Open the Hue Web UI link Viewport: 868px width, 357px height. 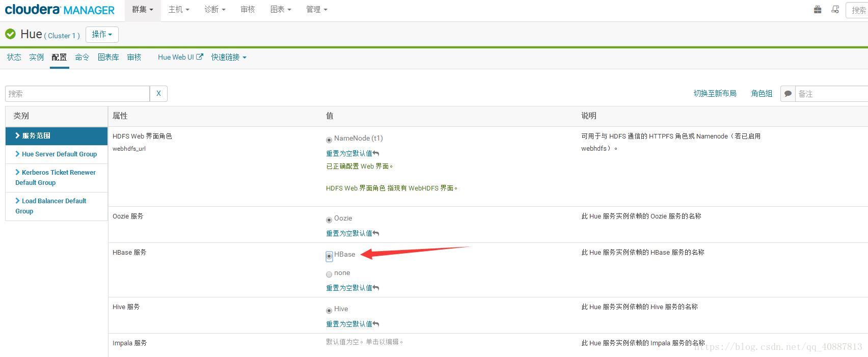[176, 57]
